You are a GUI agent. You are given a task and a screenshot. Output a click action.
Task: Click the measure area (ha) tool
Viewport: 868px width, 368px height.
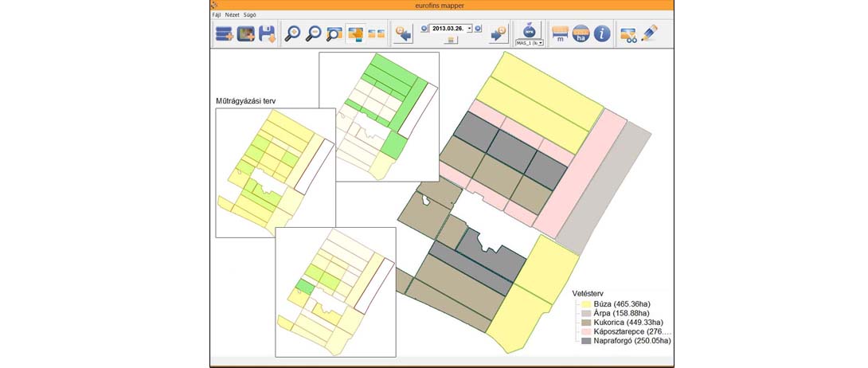click(x=581, y=33)
